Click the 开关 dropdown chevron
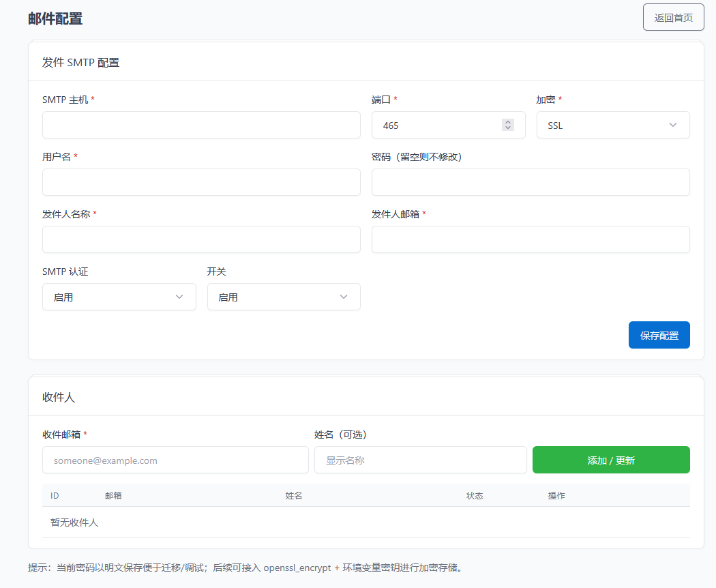The width and height of the screenshot is (716, 588). coord(343,297)
